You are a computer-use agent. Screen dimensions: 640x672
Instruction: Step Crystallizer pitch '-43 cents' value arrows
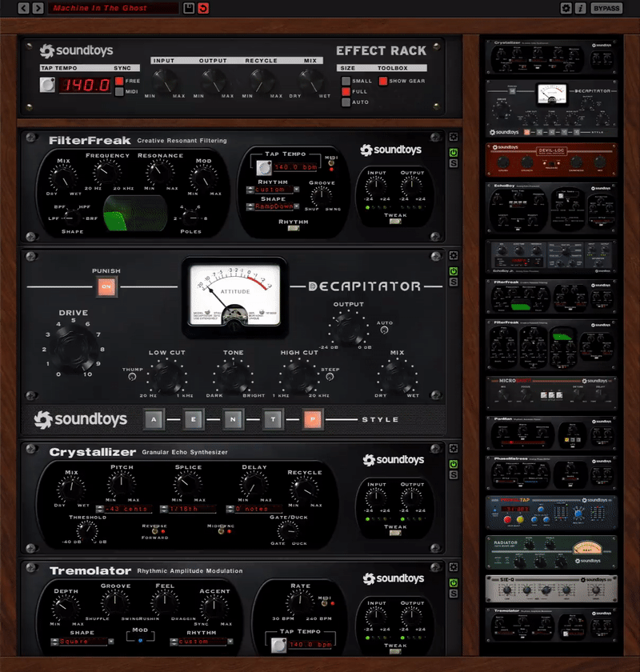click(x=99, y=509)
